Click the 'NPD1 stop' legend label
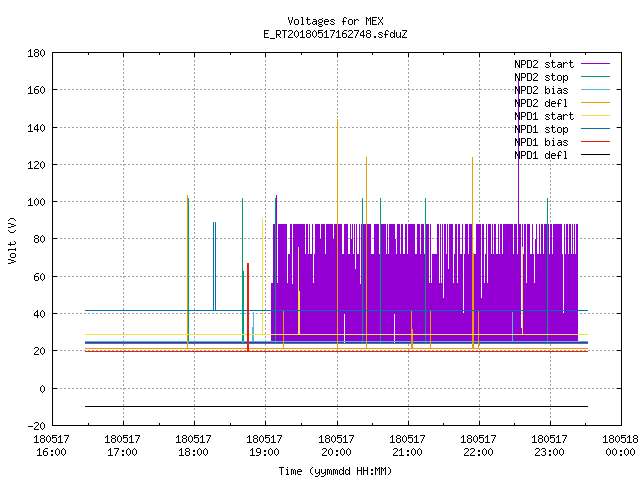 [x=541, y=129]
